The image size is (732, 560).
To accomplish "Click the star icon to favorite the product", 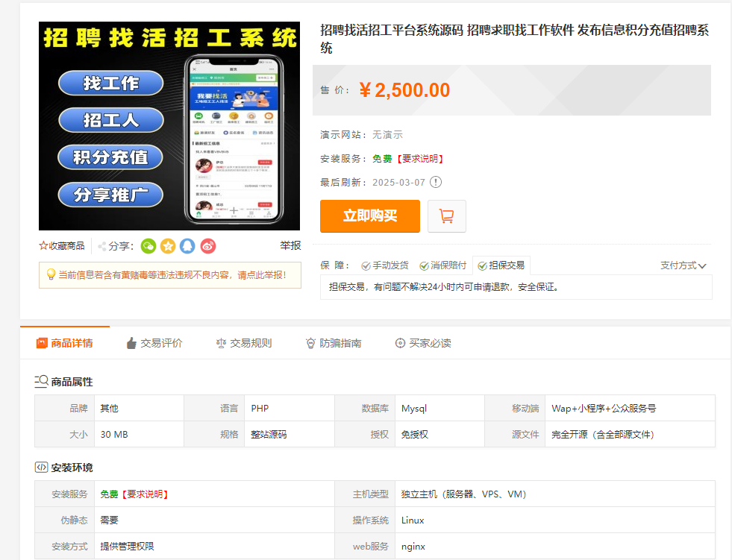I will click(x=43, y=245).
